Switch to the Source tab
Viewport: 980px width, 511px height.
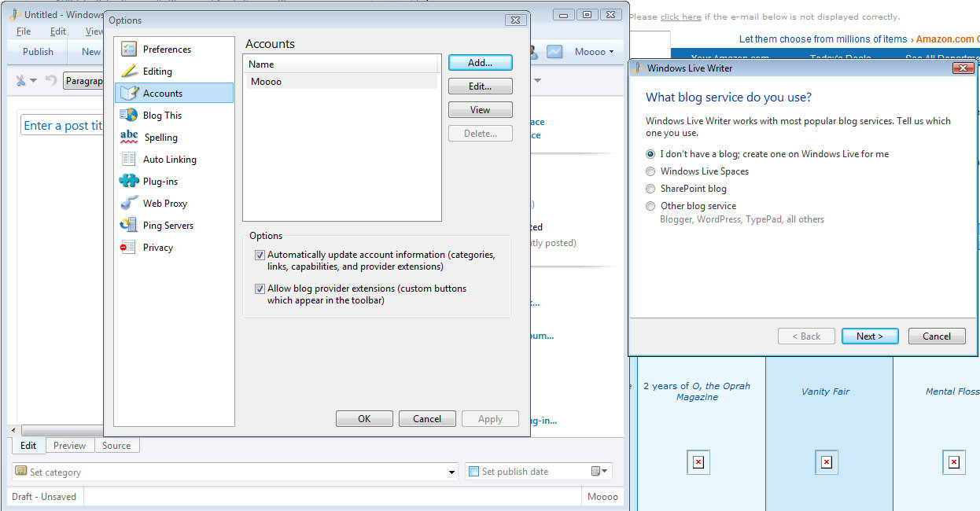116,446
